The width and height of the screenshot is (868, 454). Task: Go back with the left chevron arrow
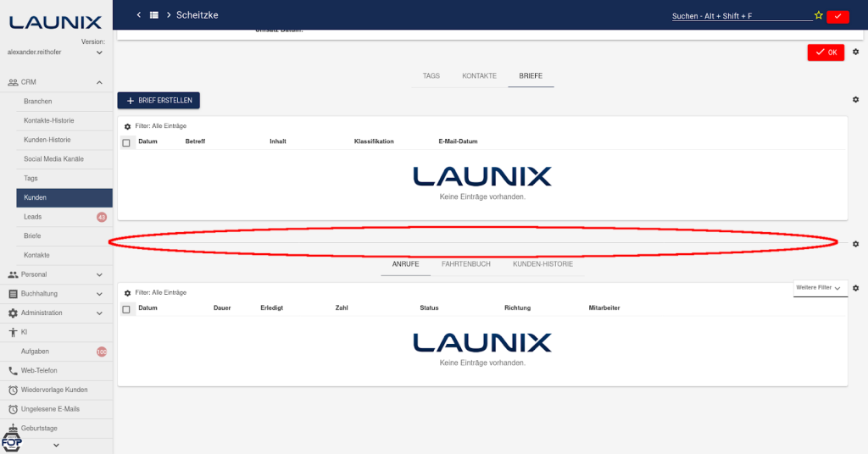(x=138, y=15)
